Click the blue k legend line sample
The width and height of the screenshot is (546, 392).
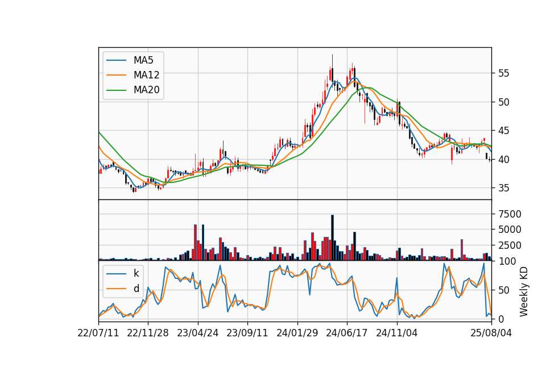(x=116, y=273)
